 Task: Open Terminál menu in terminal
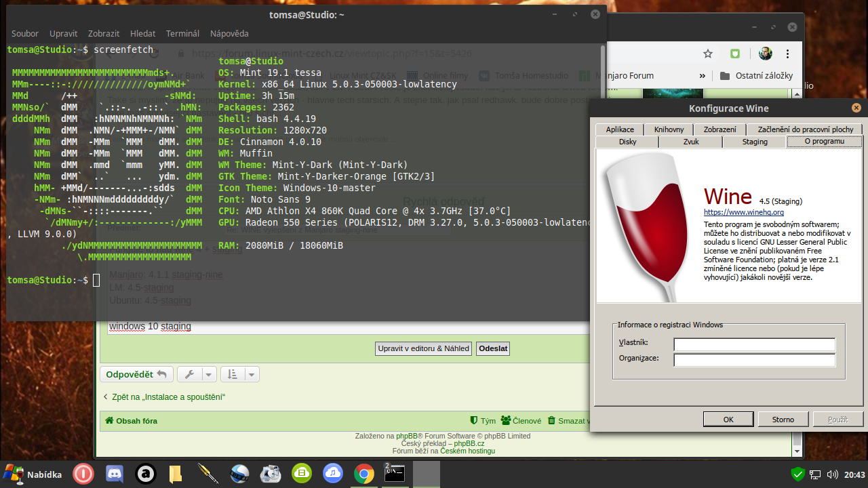(x=183, y=33)
